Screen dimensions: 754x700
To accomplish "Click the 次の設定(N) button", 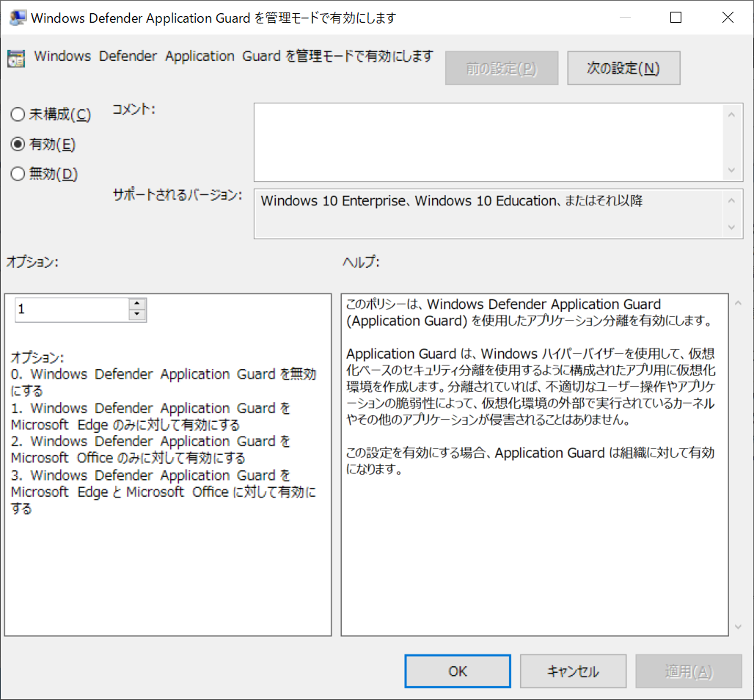I will pos(623,68).
